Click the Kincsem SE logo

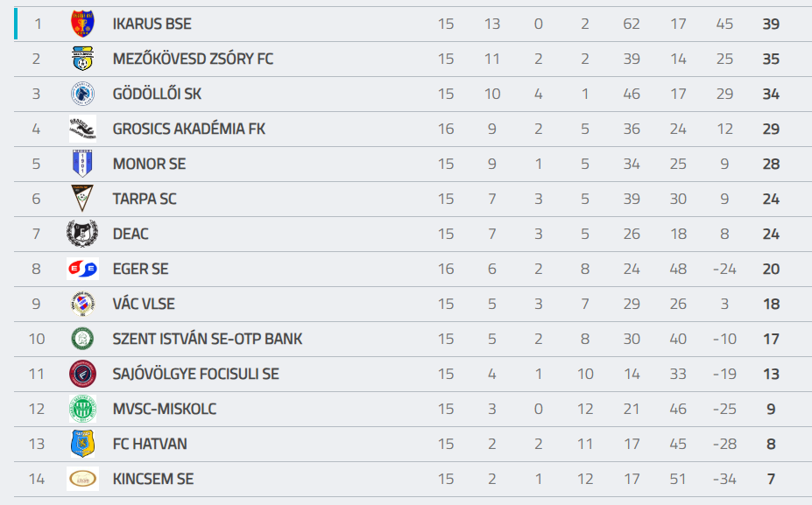pos(82,479)
